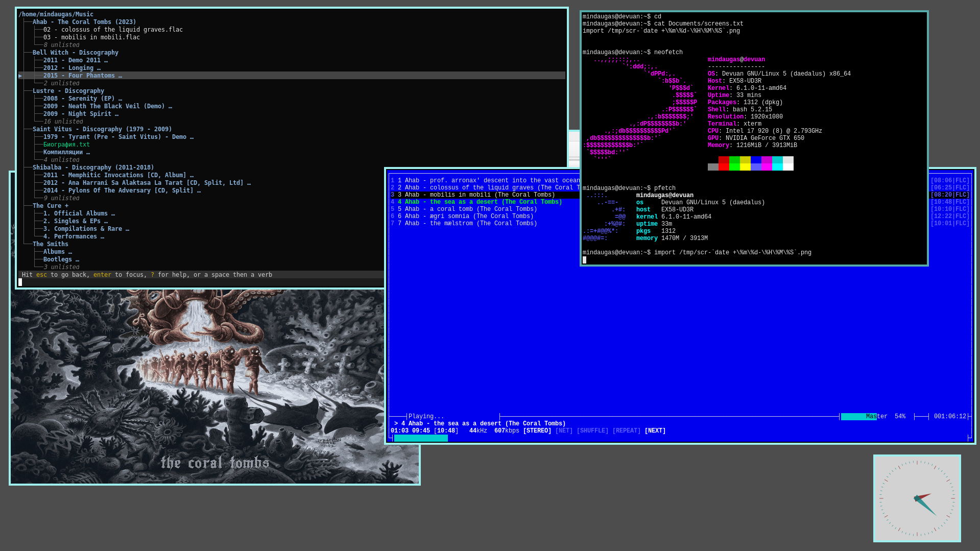The image size is (980, 551).
Task: Select 4. Performances folder
Action: pos(74,236)
